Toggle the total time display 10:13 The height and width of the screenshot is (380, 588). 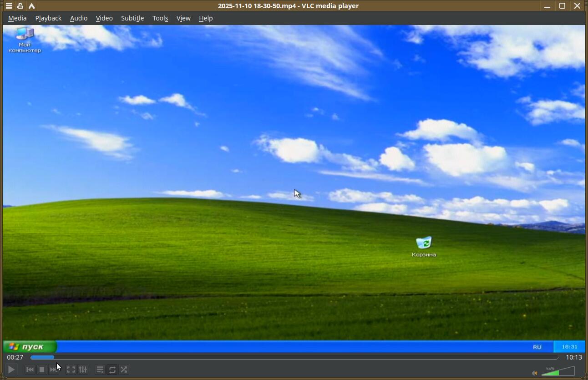point(574,357)
